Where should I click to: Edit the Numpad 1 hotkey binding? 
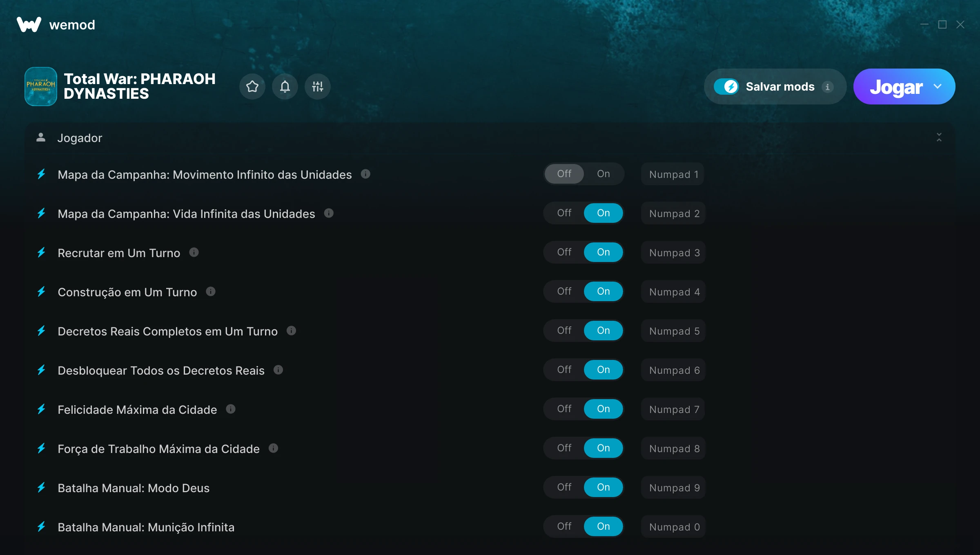673,174
